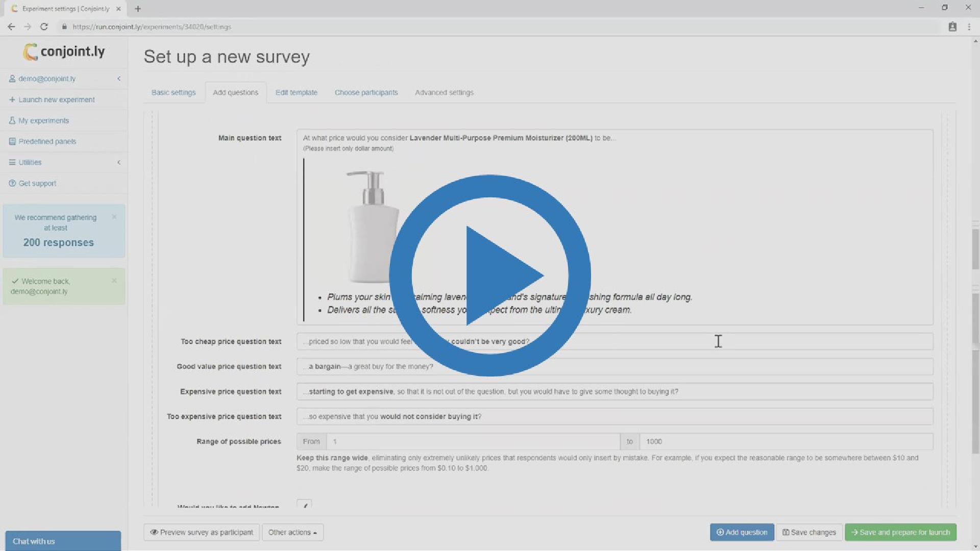Viewport: 980px width, 551px height.
Task: Open browser three-dot menu
Action: 969,27
